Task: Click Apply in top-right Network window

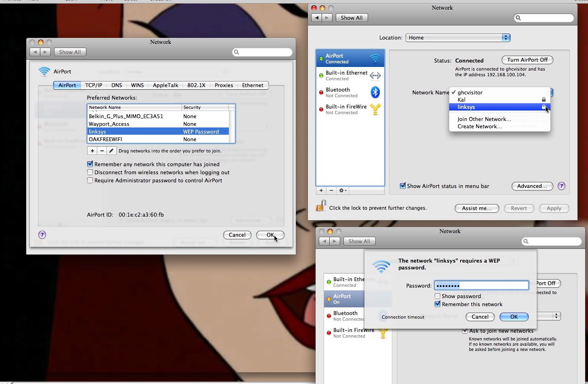Action: [x=554, y=208]
